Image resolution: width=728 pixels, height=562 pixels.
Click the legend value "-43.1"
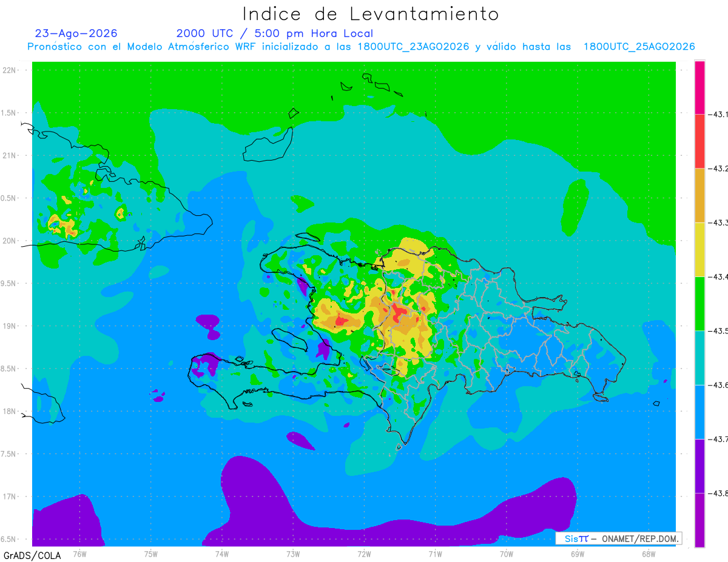(719, 114)
